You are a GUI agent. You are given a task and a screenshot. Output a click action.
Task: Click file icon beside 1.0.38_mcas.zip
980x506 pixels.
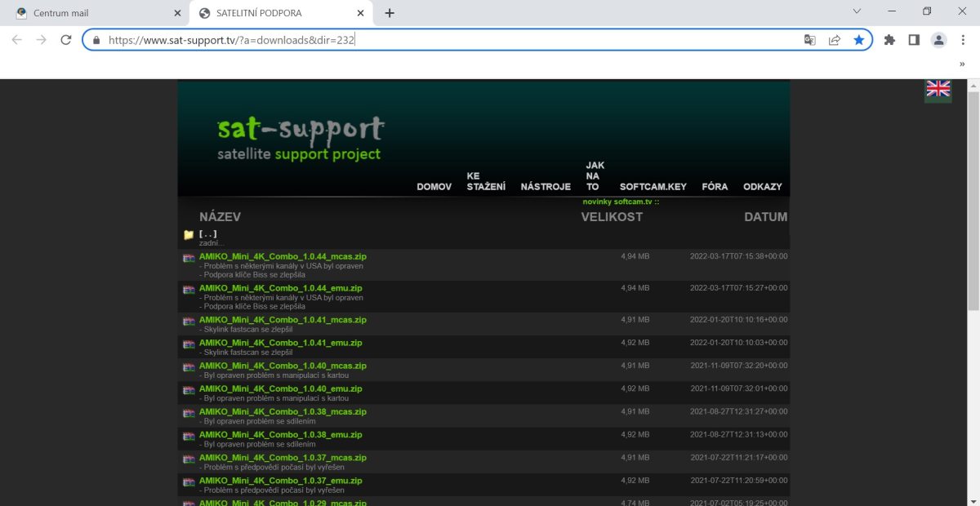[189, 412]
